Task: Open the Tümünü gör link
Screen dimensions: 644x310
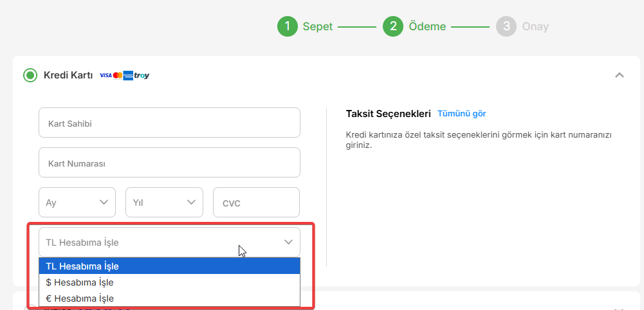Action: (x=462, y=114)
